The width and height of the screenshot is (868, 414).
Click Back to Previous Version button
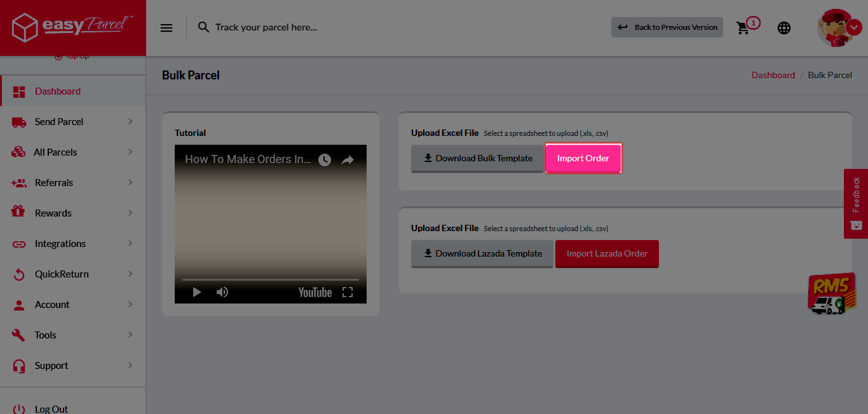(x=667, y=27)
